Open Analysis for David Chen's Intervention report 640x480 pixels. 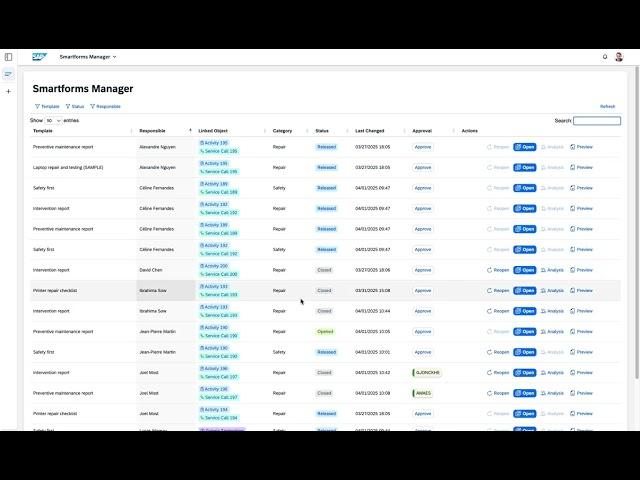(x=552, y=270)
